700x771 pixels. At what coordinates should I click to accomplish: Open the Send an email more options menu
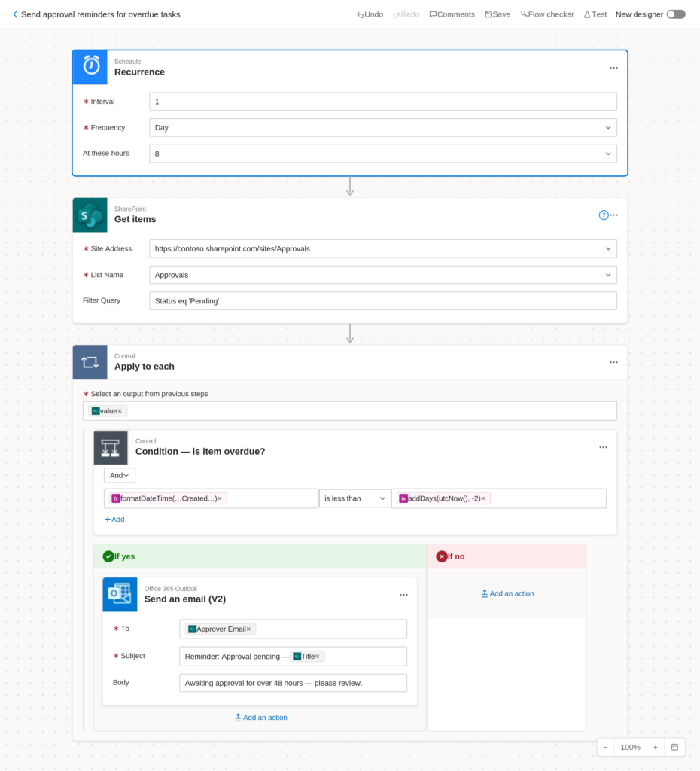403,595
